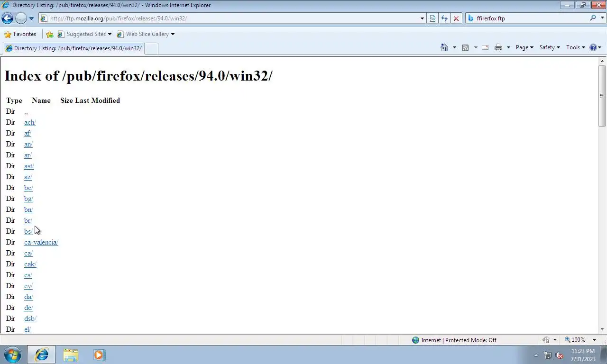The height and width of the screenshot is (364, 607).
Task: Open the bn/ directory link
Action: (x=28, y=210)
